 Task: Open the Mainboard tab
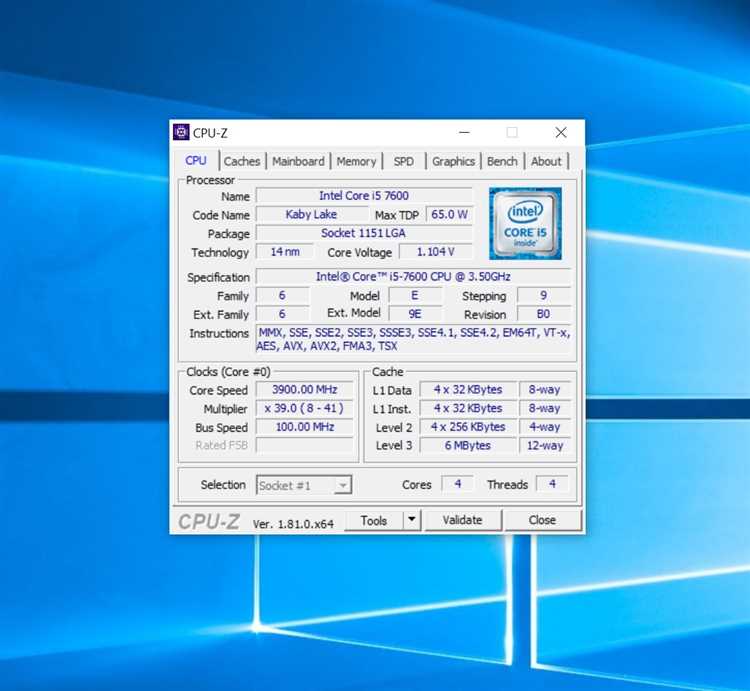[298, 162]
